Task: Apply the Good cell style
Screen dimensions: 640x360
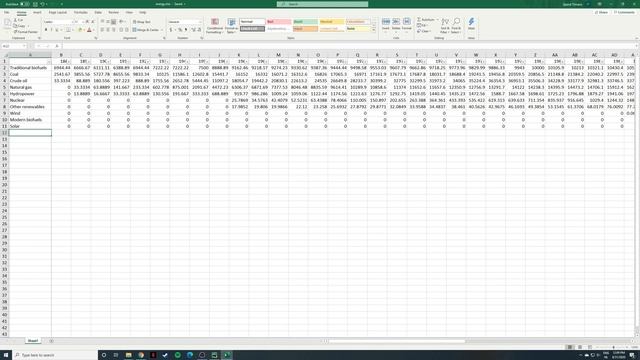Action: (x=305, y=22)
